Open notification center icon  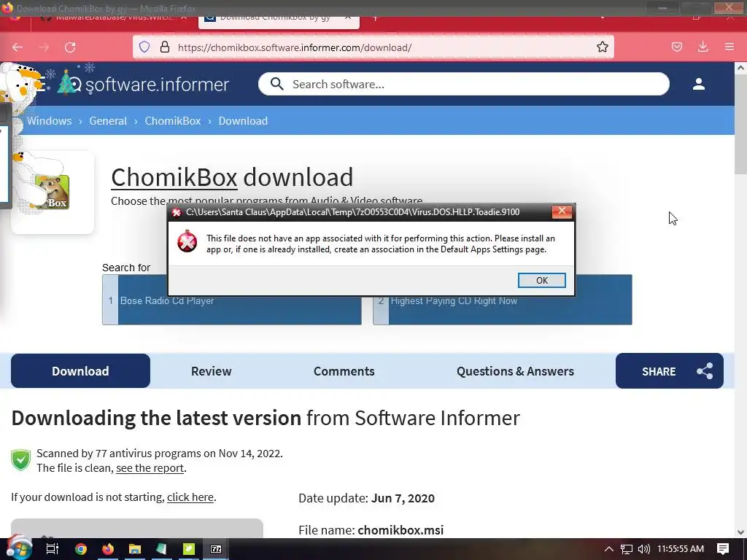(723, 549)
